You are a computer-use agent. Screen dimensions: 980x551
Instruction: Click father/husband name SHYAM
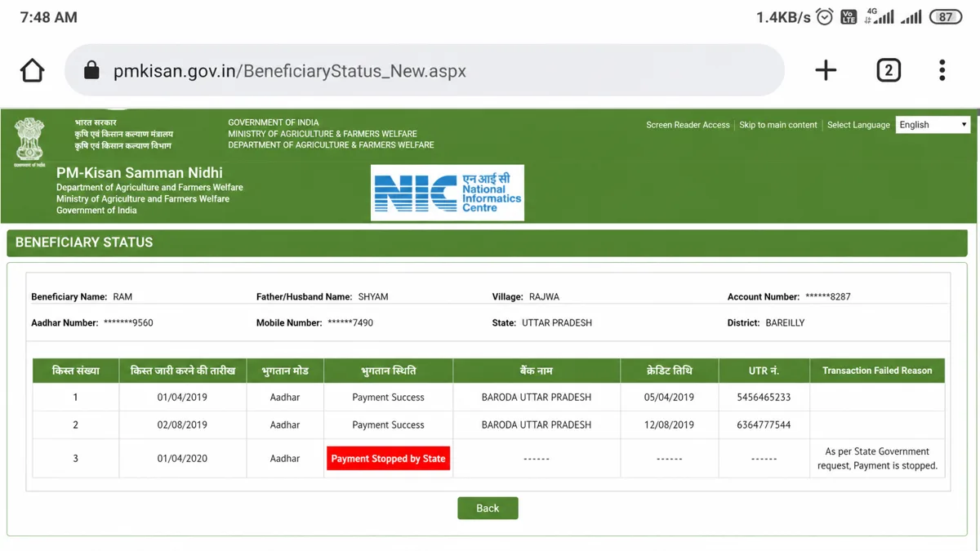pyautogui.click(x=373, y=297)
